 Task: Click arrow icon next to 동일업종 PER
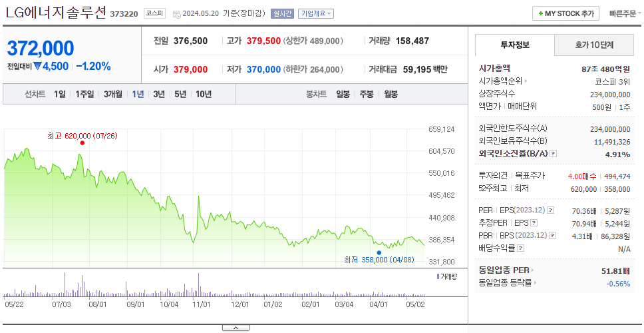click(532, 270)
